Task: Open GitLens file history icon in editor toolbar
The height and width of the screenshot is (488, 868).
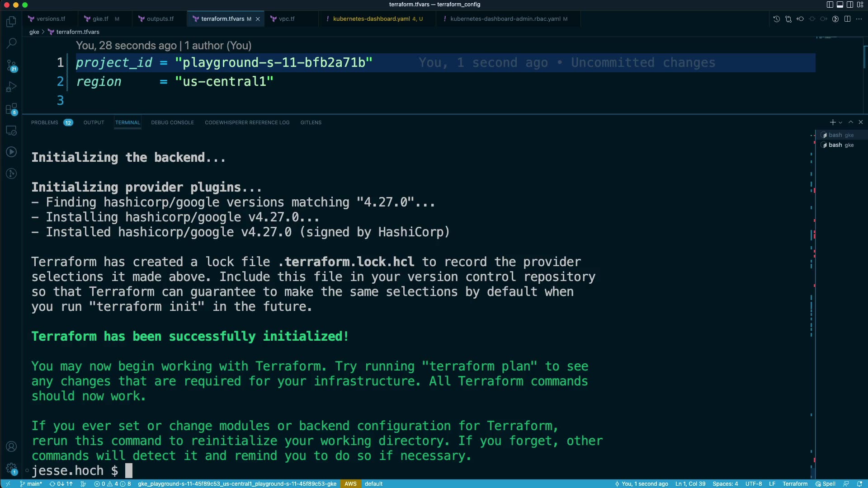Action: point(776,19)
